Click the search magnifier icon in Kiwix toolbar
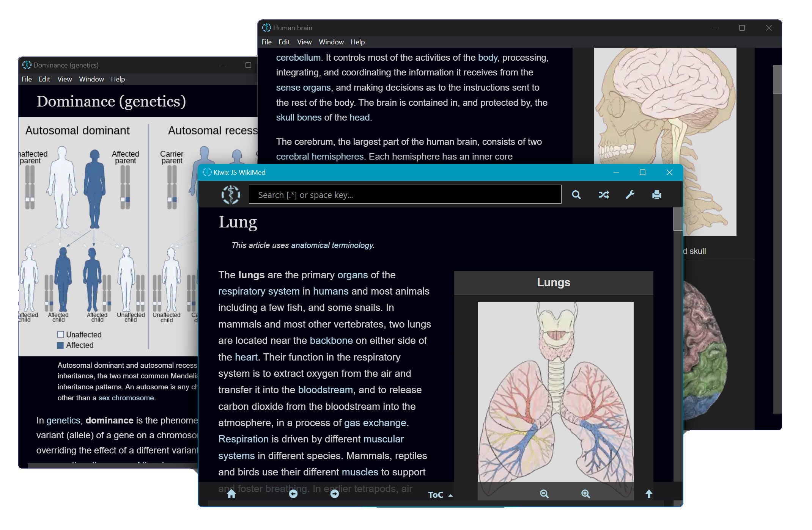This screenshot has height=530, width=812. point(576,195)
